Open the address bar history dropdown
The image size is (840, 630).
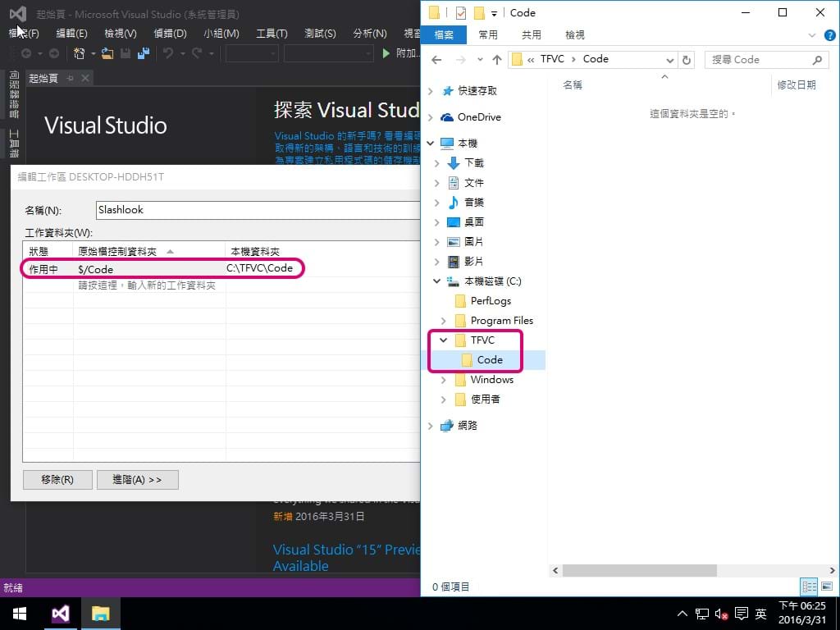(669, 60)
